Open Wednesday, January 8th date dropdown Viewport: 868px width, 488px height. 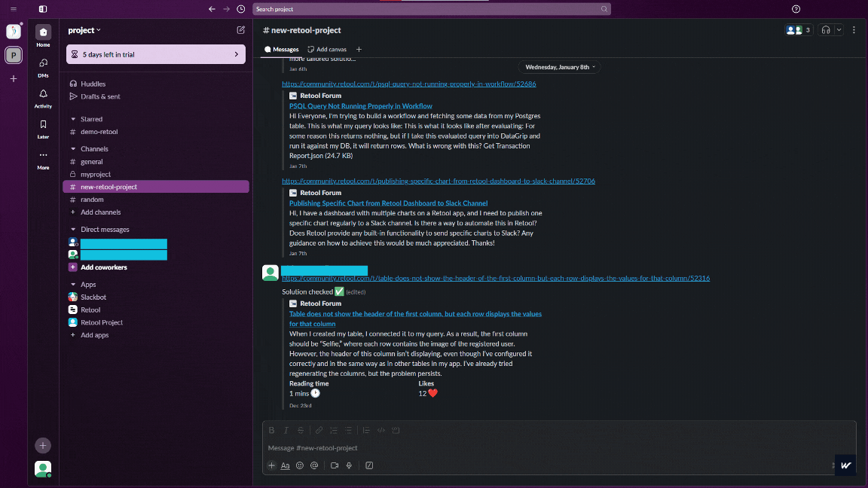pyautogui.click(x=560, y=67)
